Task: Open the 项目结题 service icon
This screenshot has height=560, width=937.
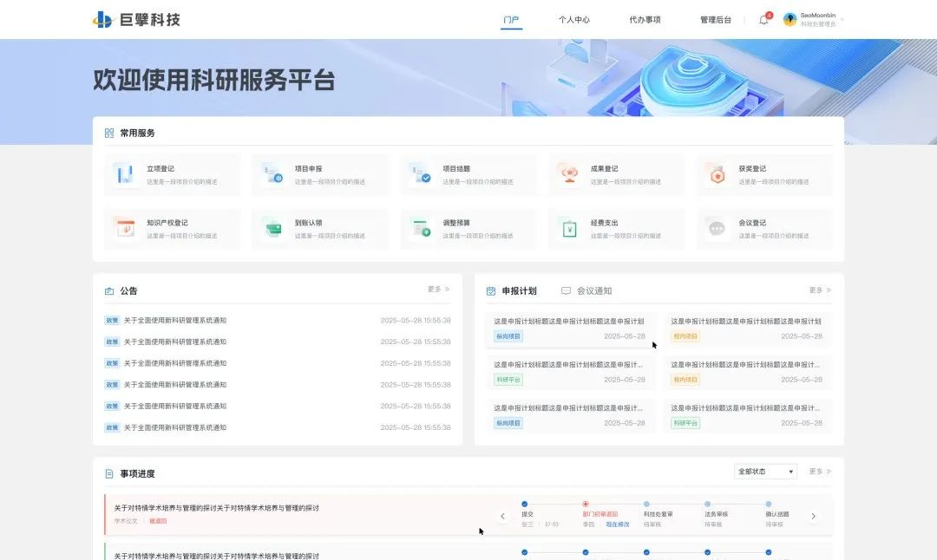Action: pyautogui.click(x=421, y=175)
